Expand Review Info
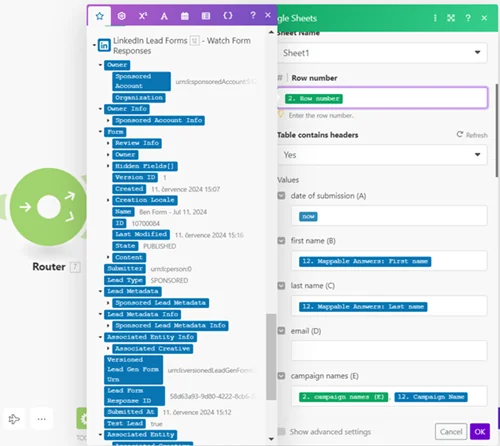The width and height of the screenshot is (500, 446). (108, 143)
